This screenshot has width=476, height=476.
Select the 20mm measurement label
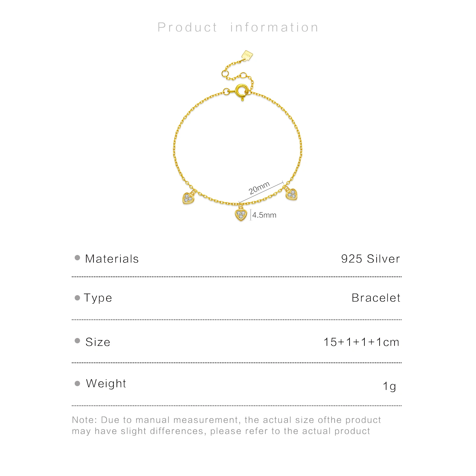click(x=259, y=188)
